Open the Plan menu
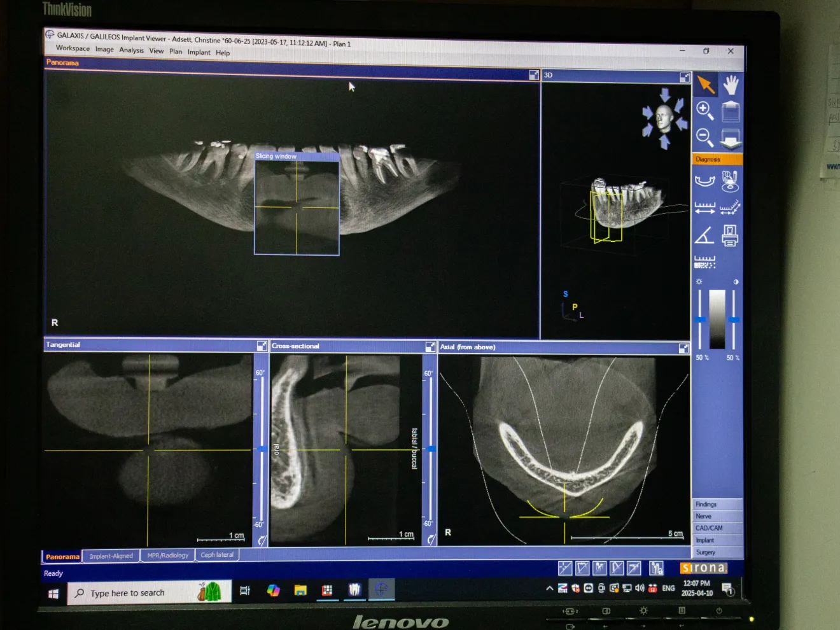 click(176, 52)
